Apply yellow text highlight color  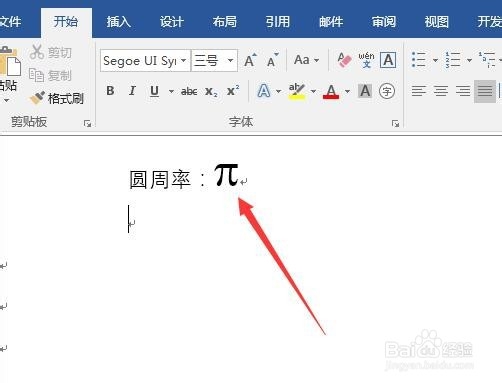click(x=297, y=91)
